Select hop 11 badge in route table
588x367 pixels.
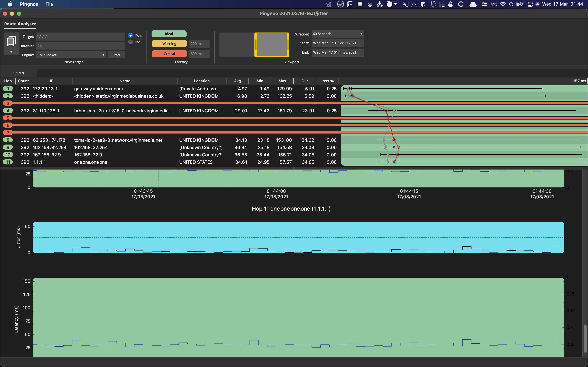tap(8, 162)
